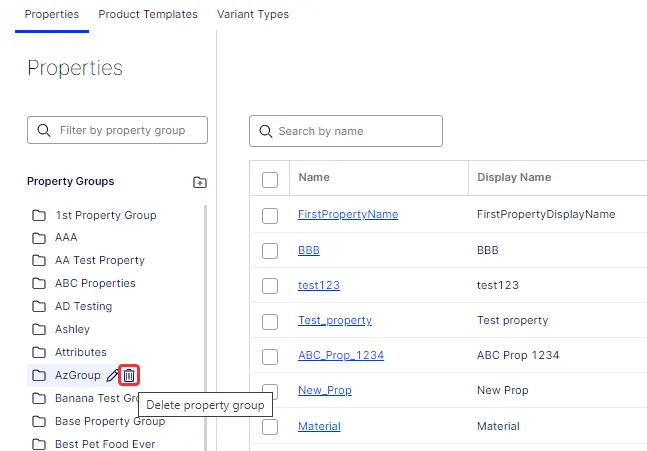The width and height of the screenshot is (647, 451).
Task: Check the test123 row checkbox
Action: (270, 286)
